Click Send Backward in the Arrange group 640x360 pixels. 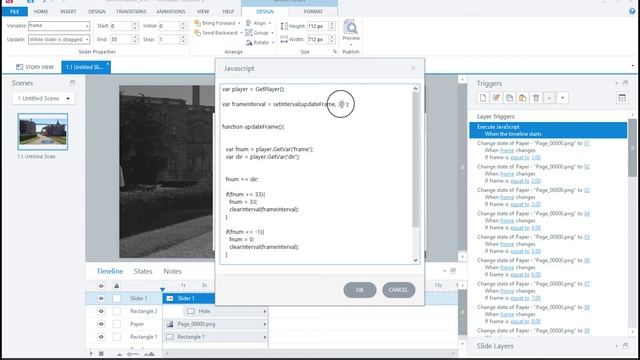pos(216,33)
